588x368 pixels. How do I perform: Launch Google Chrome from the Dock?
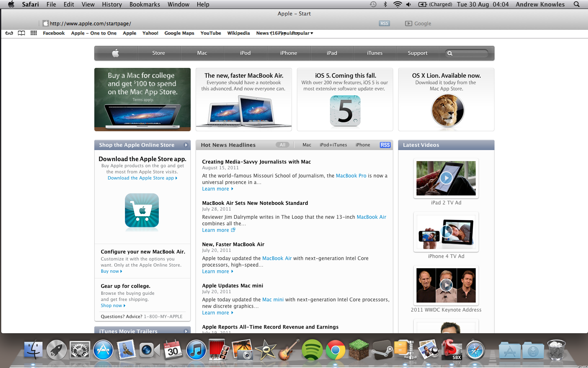336,350
